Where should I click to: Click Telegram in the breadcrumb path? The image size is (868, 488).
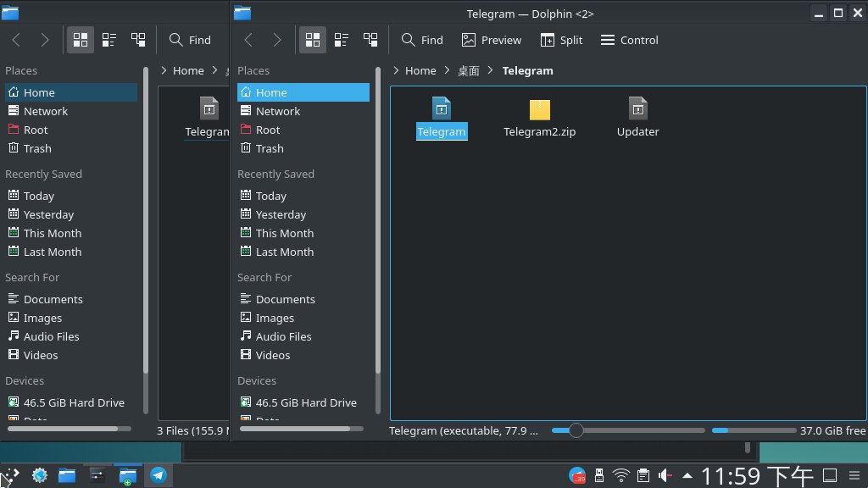(x=527, y=71)
